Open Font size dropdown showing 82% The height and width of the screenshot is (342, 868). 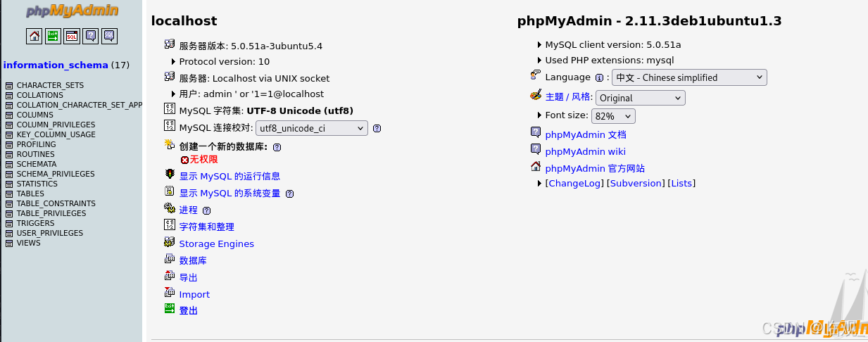coord(614,116)
